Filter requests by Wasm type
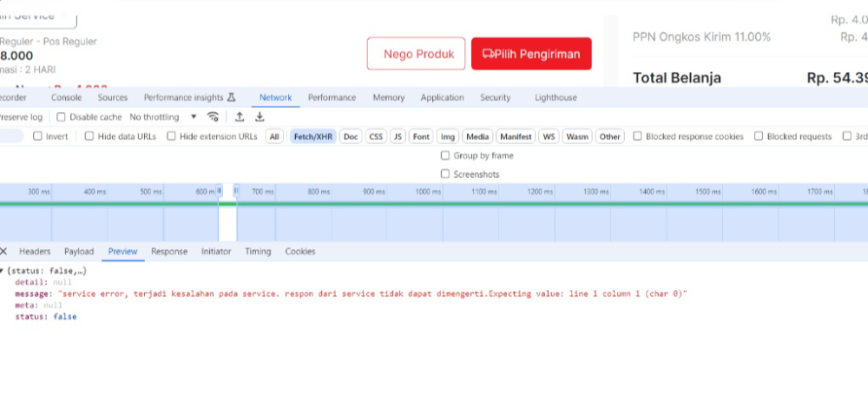This screenshot has width=868, height=402. [x=577, y=136]
